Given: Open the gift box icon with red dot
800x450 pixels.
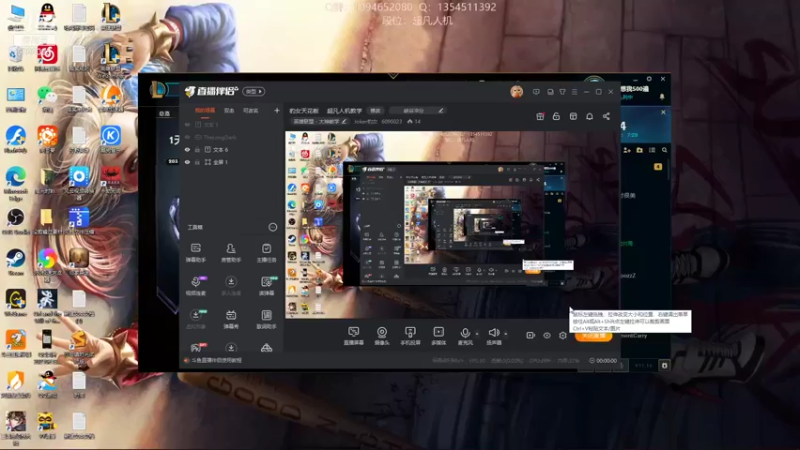Looking at the screenshot, I should [540, 116].
